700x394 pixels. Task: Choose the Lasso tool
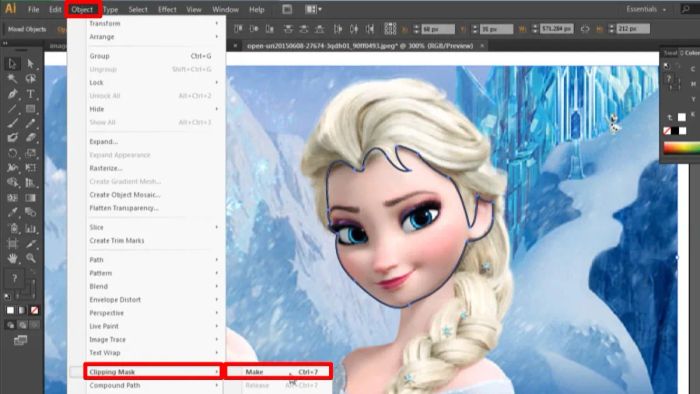click(30, 79)
